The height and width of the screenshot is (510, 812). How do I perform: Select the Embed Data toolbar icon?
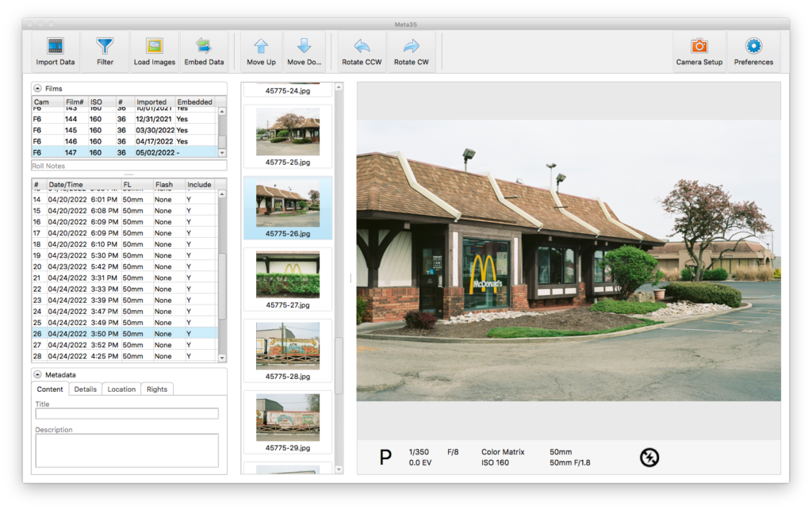[x=204, y=46]
